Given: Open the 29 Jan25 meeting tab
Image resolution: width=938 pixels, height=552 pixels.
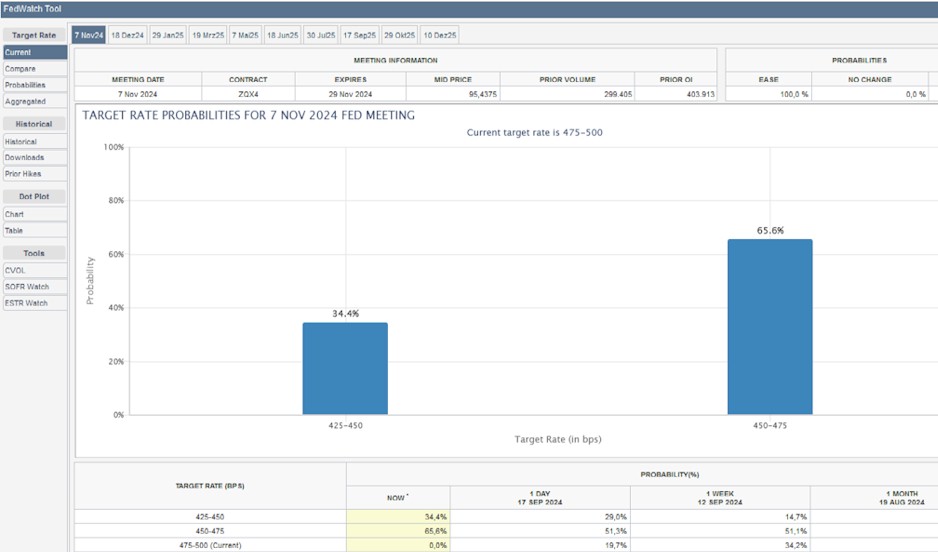Looking at the screenshot, I should point(168,35).
